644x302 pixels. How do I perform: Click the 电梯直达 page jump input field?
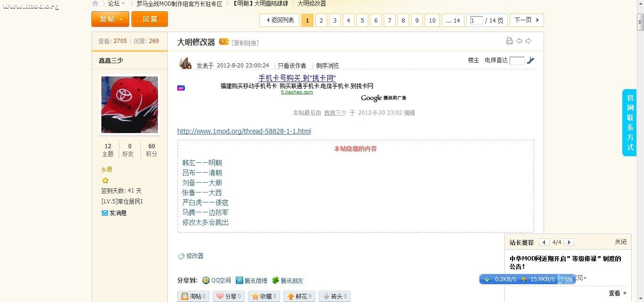517,60
